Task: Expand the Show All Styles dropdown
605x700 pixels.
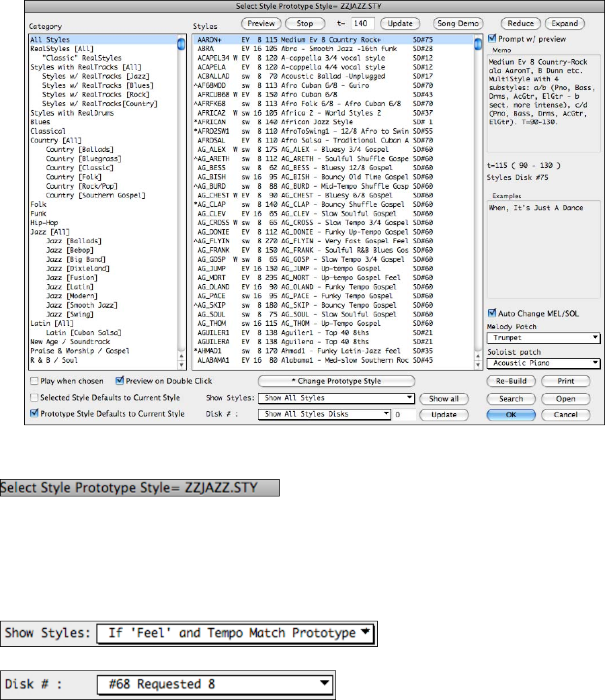Action: [x=337, y=398]
